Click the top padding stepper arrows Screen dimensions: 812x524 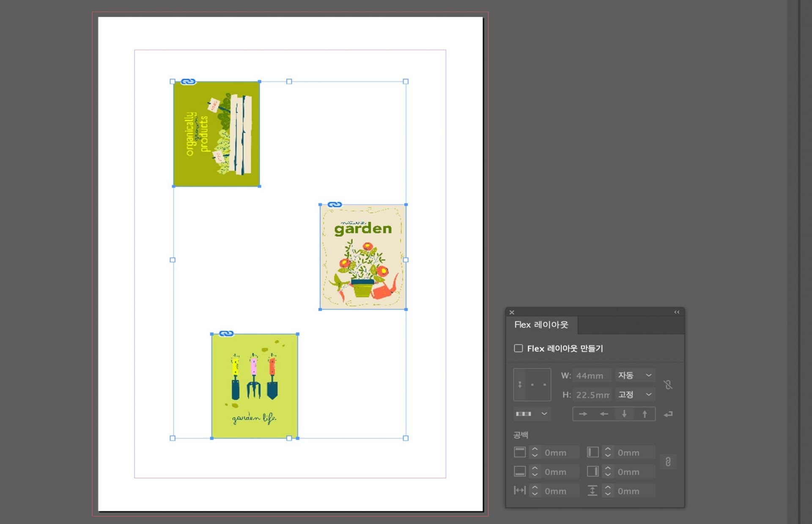tap(535, 453)
